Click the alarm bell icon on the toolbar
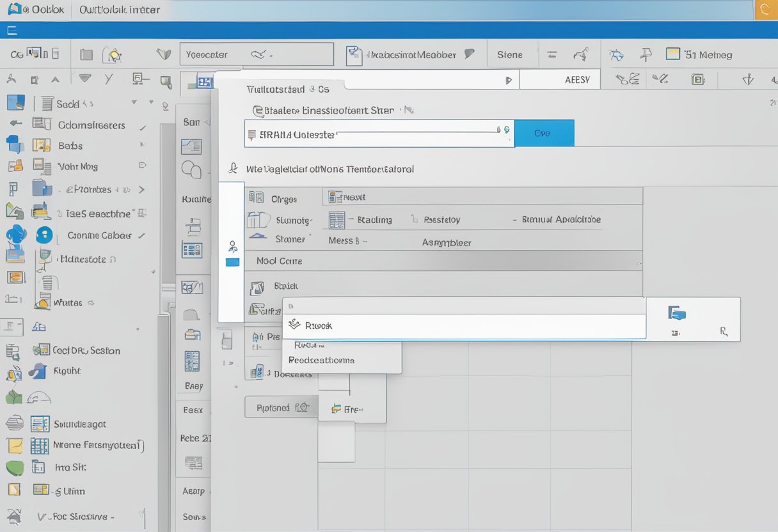The image size is (778, 532). pos(114,54)
